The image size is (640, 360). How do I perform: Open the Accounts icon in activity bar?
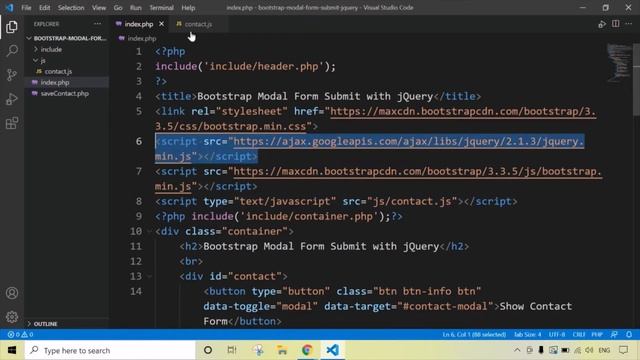(x=12, y=293)
